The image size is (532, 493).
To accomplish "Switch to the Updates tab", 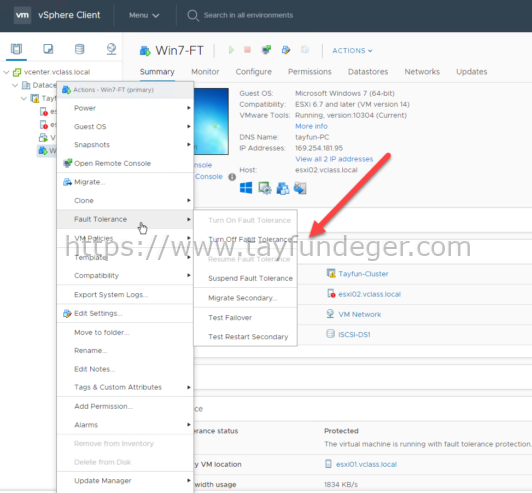I will (472, 72).
